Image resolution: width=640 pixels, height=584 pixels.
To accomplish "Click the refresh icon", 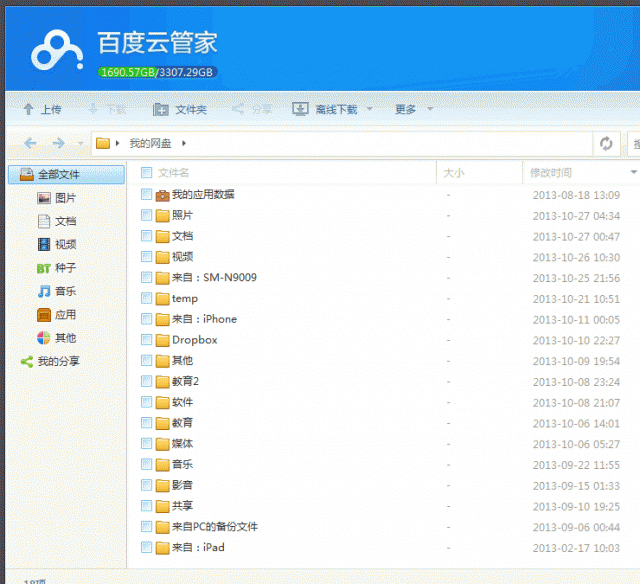I will [606, 144].
